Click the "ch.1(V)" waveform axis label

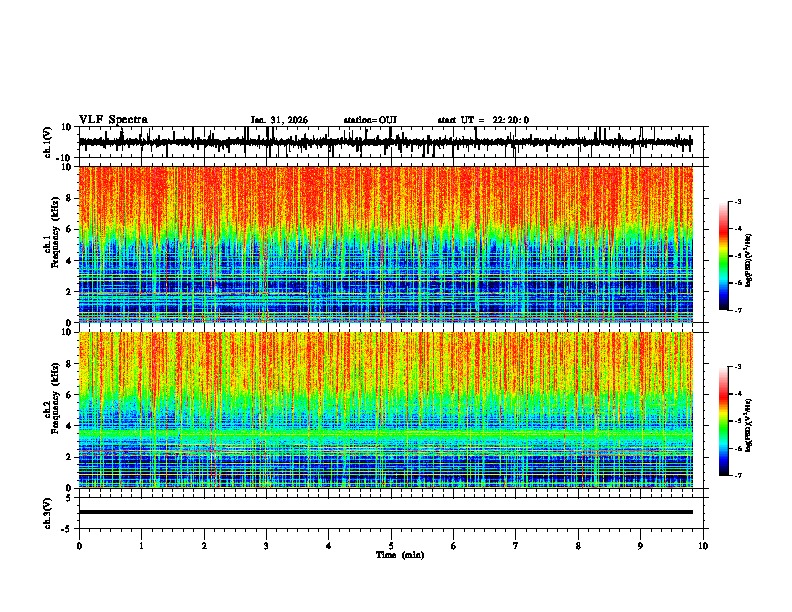pos(48,142)
